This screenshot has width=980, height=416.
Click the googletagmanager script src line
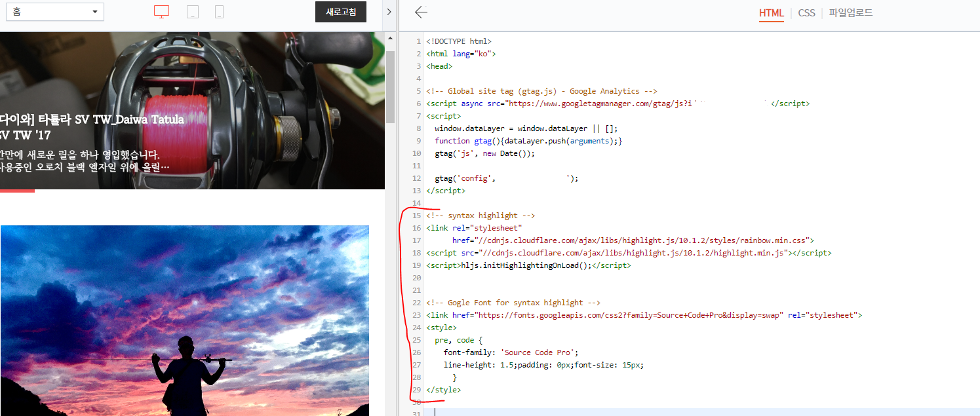point(618,104)
